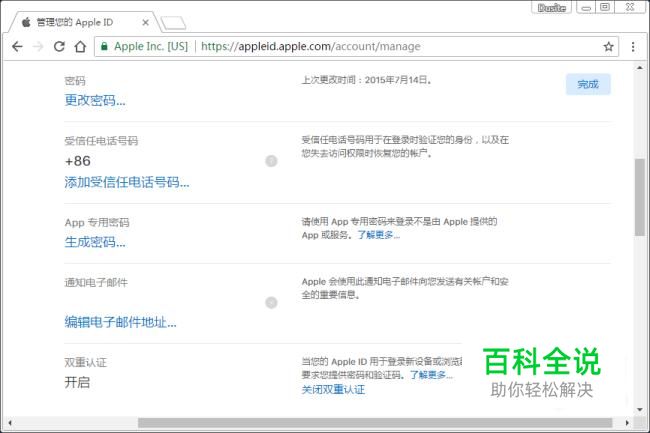Click the 双重认证 heading
Viewport: 650px width, 433px height.
tap(85, 363)
